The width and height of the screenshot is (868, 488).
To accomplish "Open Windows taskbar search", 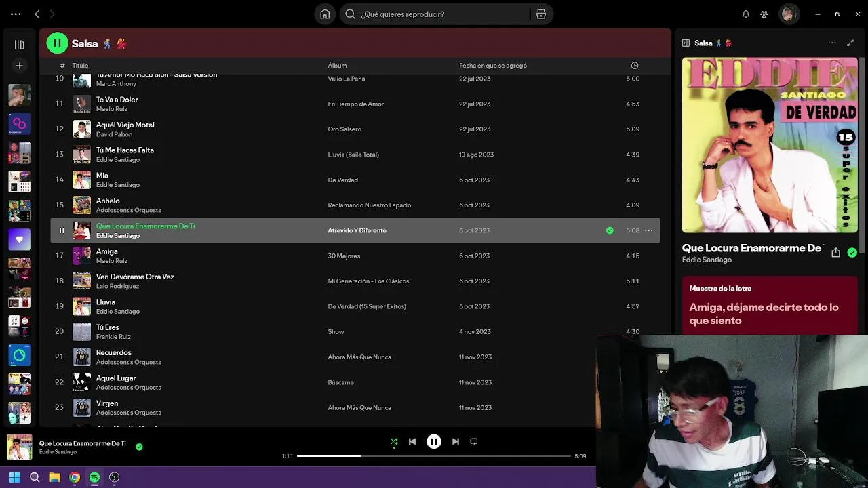I will click(x=35, y=477).
